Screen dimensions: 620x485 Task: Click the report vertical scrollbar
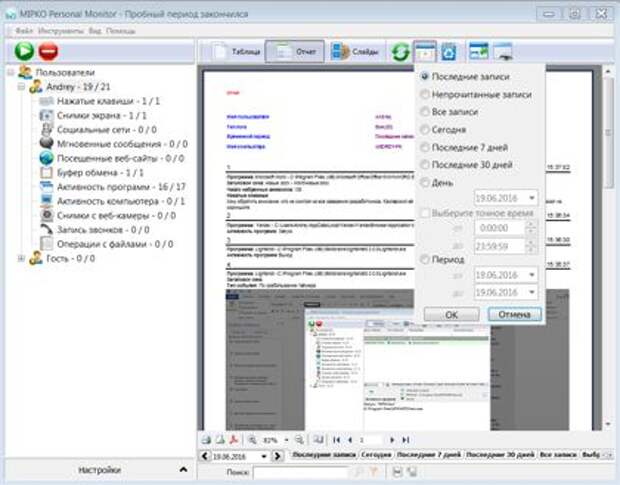[608, 249]
